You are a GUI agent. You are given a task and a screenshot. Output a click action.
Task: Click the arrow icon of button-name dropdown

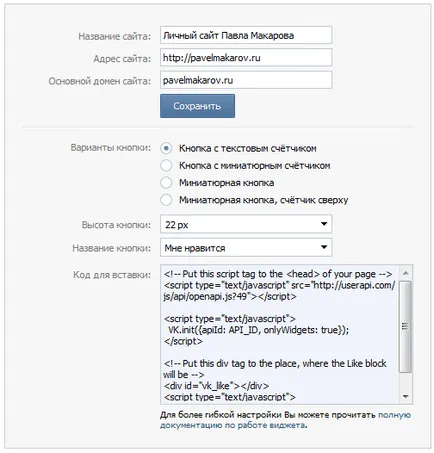324,247
